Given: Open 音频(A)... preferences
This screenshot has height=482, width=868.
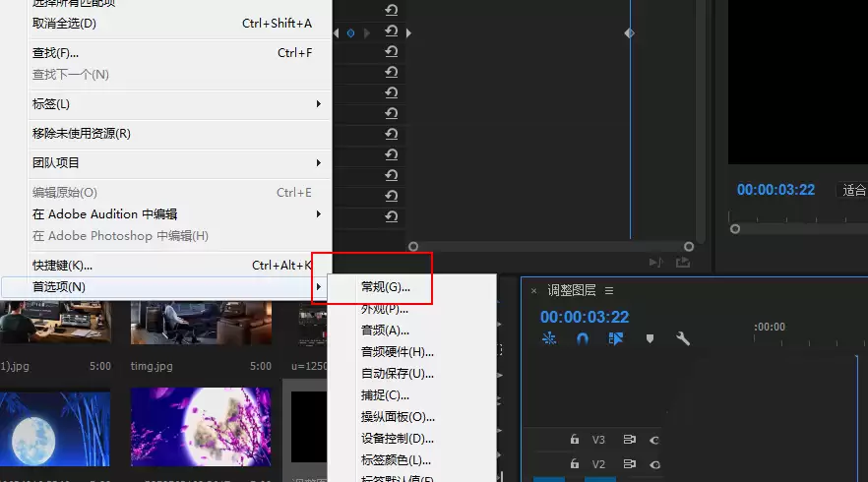Looking at the screenshot, I should coord(411,331).
